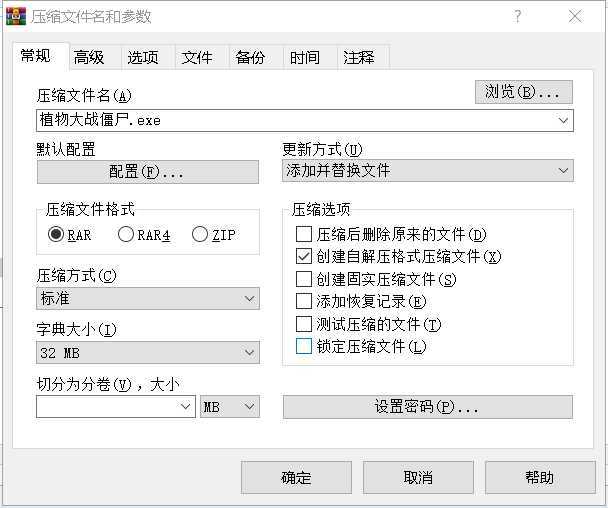Close the archive dialog window
The height and width of the screenshot is (508, 608).
point(576,16)
